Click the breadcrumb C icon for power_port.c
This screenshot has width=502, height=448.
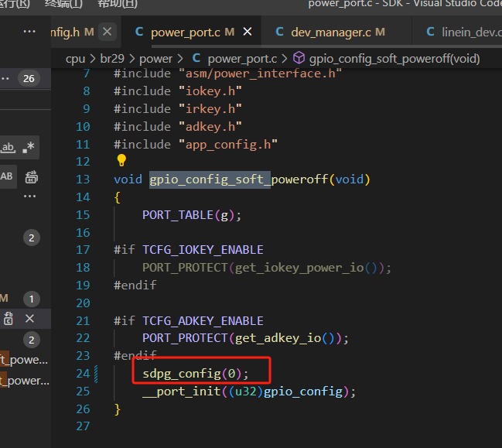[x=196, y=58]
